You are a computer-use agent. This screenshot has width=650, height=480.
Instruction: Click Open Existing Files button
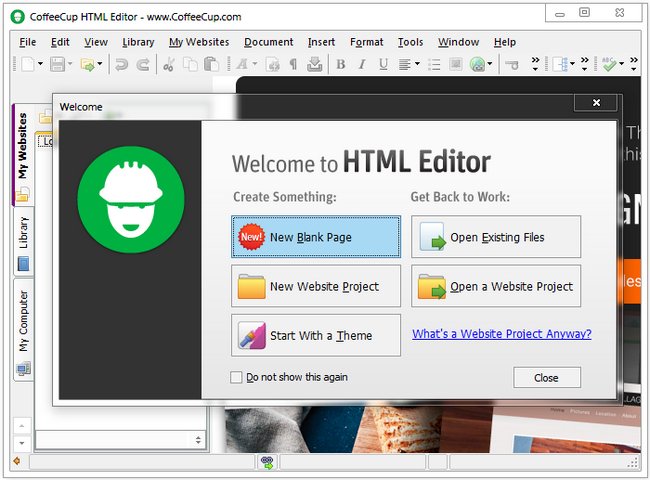click(496, 237)
